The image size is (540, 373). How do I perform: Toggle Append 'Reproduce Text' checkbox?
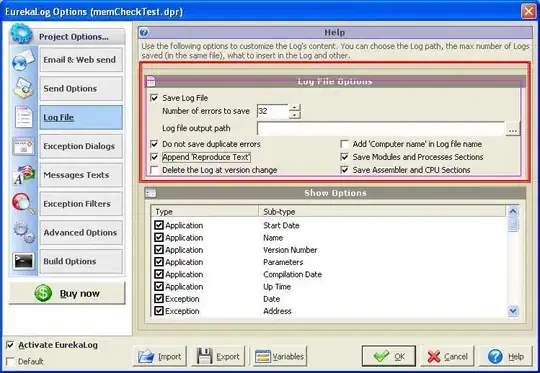point(154,157)
